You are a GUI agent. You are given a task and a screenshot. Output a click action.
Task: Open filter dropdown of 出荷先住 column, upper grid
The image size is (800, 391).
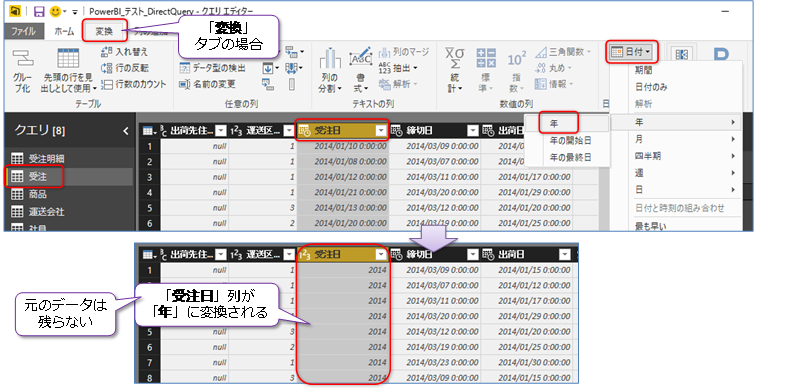tap(220, 131)
